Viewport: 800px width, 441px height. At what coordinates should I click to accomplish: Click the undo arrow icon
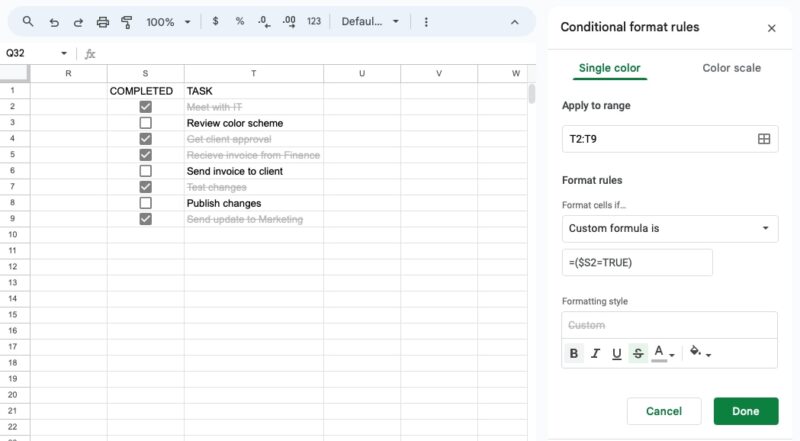tap(54, 22)
